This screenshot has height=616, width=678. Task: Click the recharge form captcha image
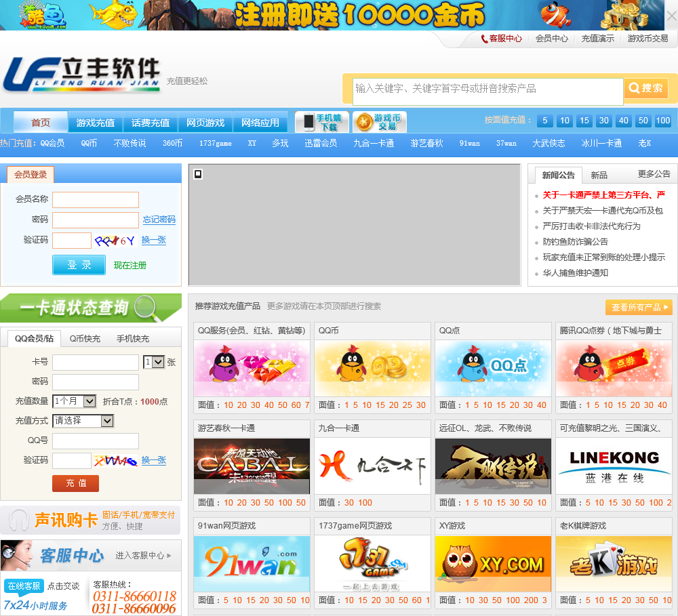pos(115,461)
